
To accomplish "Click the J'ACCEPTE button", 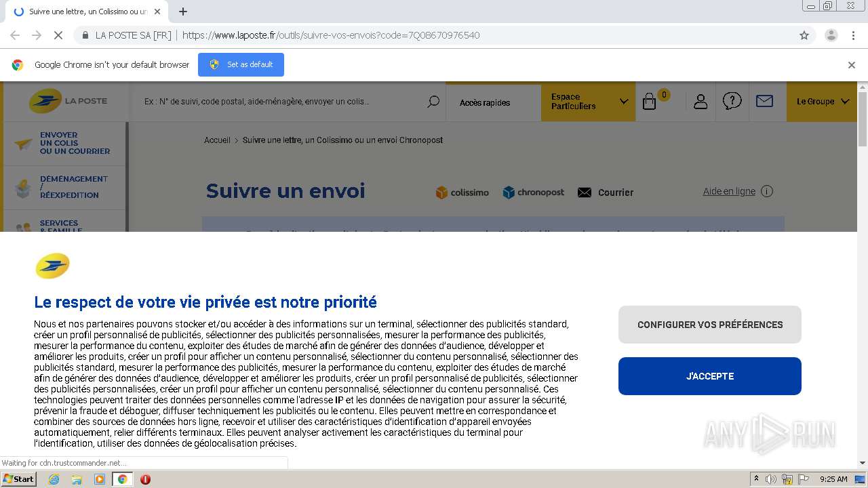I will (710, 376).
